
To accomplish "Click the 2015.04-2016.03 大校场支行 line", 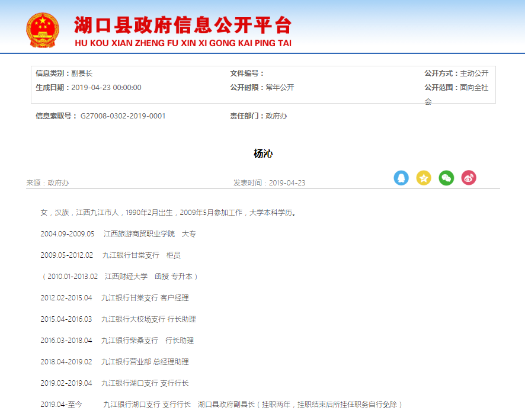I will (118, 319).
